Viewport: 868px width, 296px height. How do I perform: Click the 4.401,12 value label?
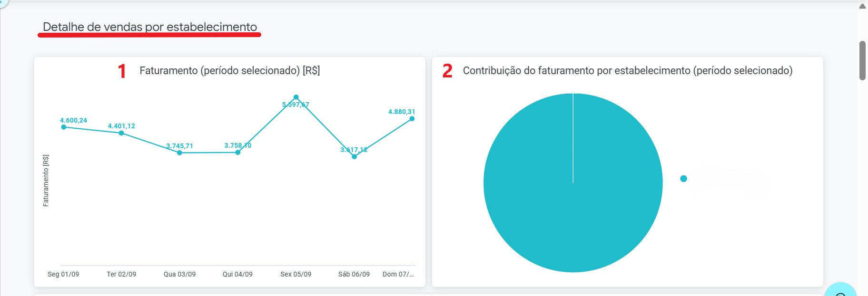tap(121, 126)
